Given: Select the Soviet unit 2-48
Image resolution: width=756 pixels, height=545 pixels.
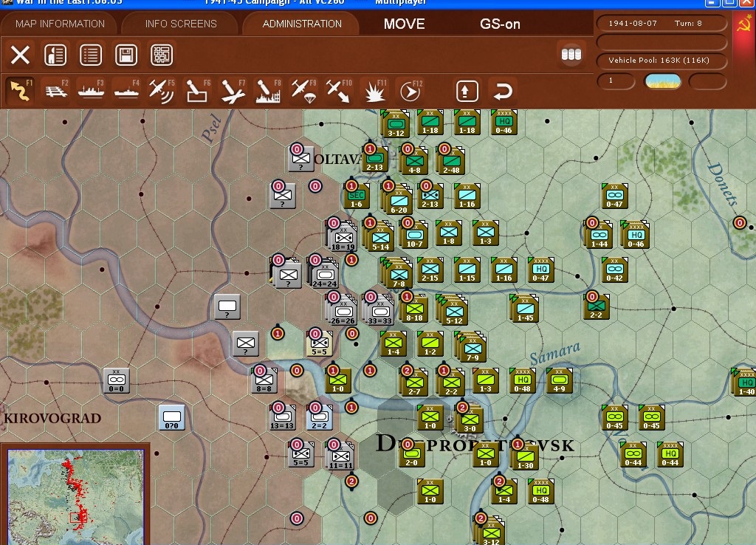Looking at the screenshot, I should (x=451, y=160).
